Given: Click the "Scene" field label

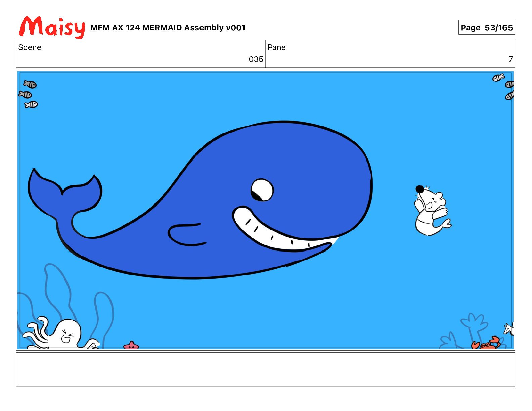Looking at the screenshot, I should pyautogui.click(x=30, y=47).
